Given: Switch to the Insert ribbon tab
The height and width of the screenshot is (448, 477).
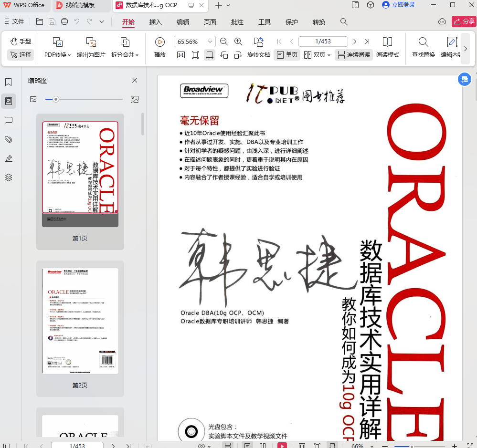Looking at the screenshot, I should [156, 22].
